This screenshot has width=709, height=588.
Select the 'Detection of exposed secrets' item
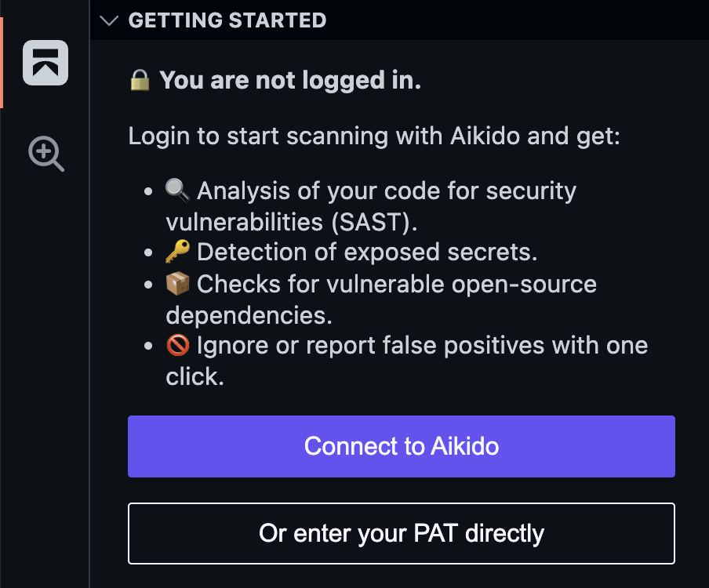point(367,252)
